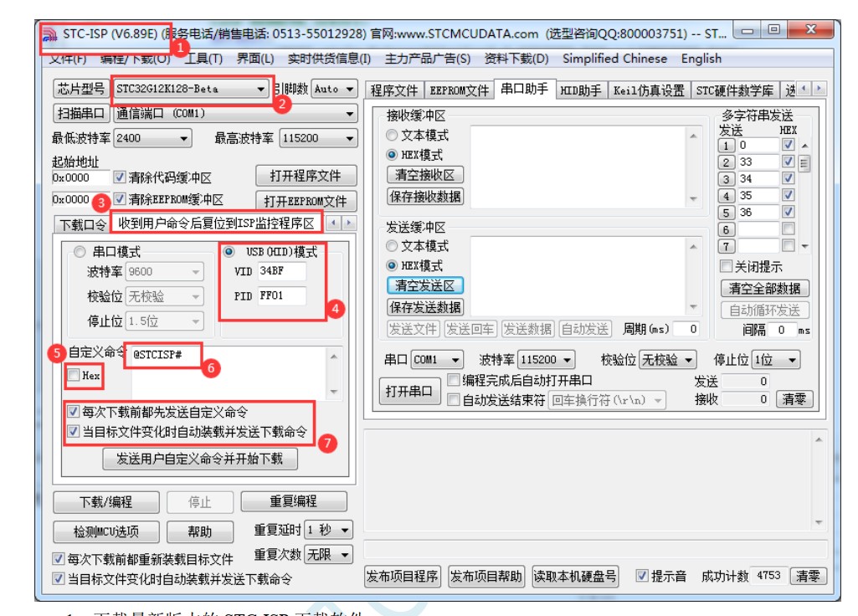The image size is (858, 616).
Task: Open the 界面(L) menu
Action: [255, 59]
